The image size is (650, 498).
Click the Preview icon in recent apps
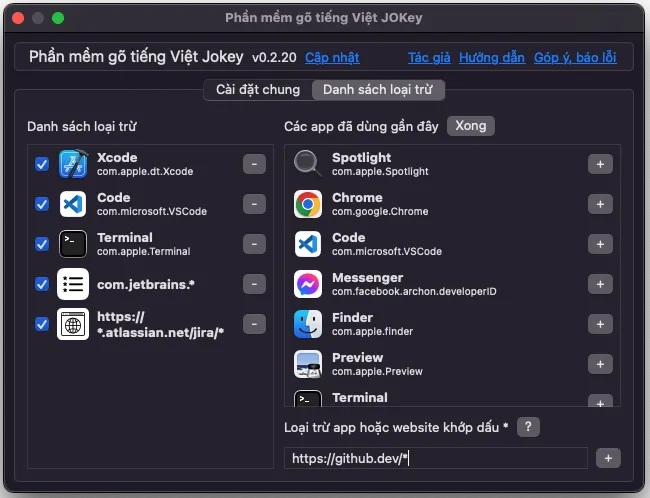(308, 364)
